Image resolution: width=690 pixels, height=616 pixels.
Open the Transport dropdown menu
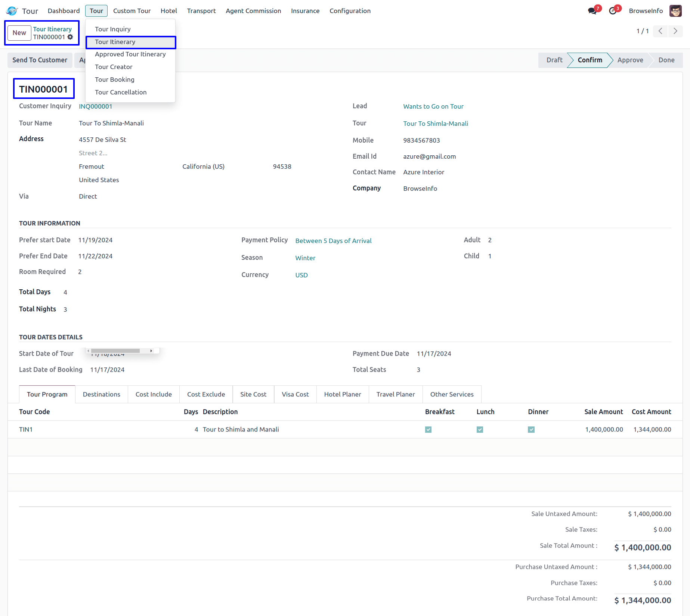(x=201, y=11)
